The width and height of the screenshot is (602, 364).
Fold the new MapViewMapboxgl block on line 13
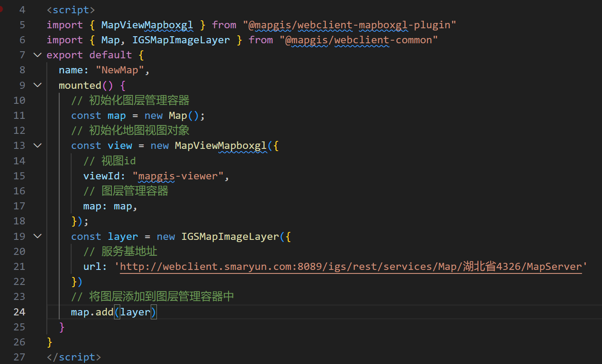[37, 145]
